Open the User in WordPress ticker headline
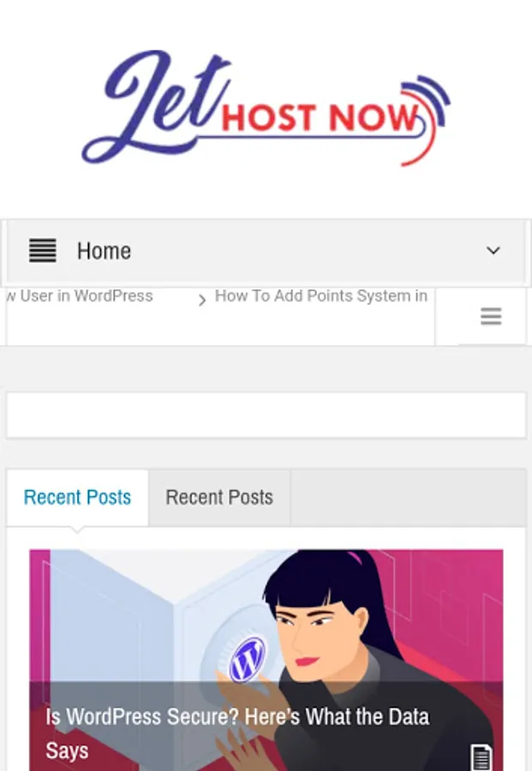Screen dimensions: 532x771 click(81, 296)
